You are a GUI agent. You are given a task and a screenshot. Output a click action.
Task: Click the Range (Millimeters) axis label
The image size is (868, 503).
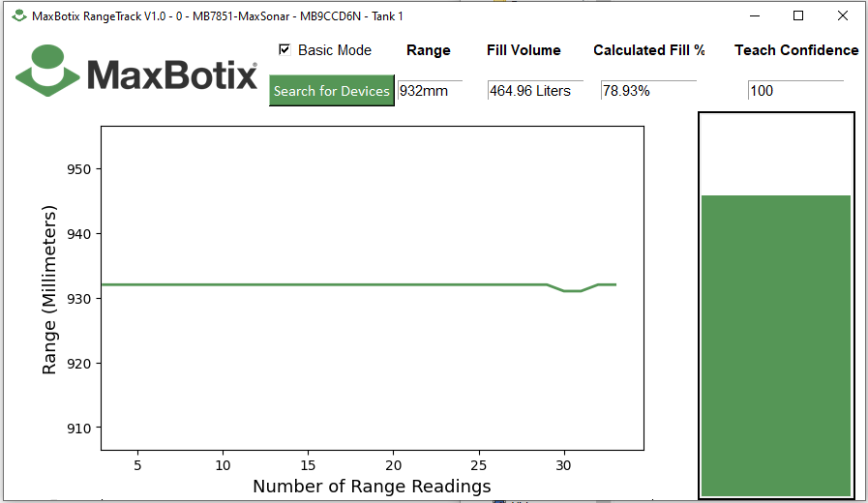coord(49,289)
